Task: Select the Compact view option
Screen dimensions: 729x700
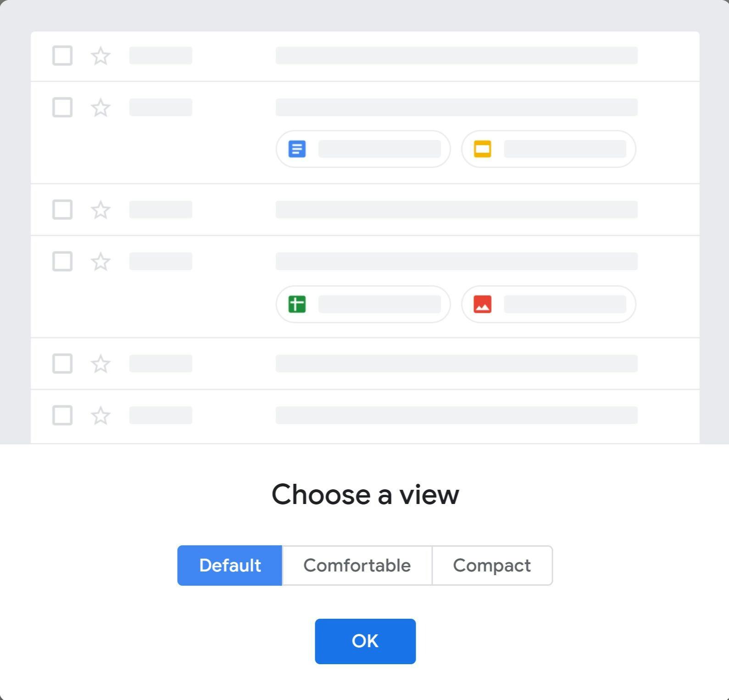Action: (x=492, y=566)
